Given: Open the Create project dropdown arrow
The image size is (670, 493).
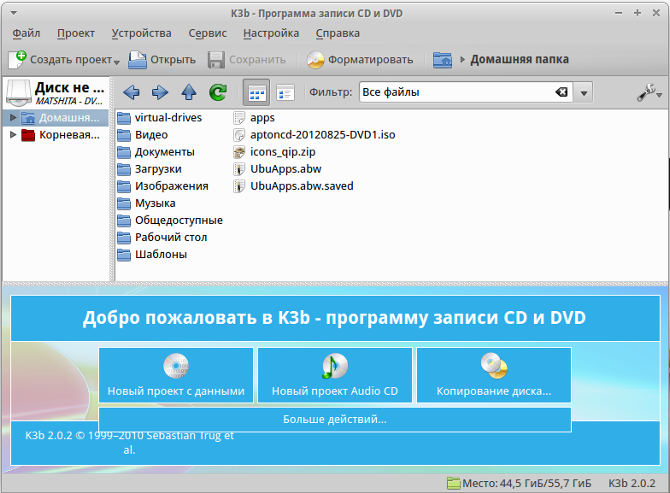Looking at the screenshot, I should (116, 62).
